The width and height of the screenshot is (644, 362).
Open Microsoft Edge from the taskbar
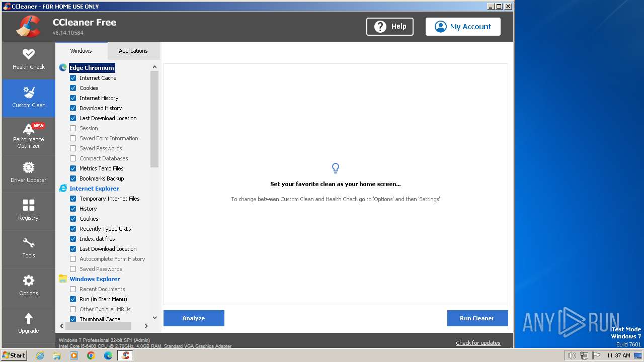click(108, 355)
